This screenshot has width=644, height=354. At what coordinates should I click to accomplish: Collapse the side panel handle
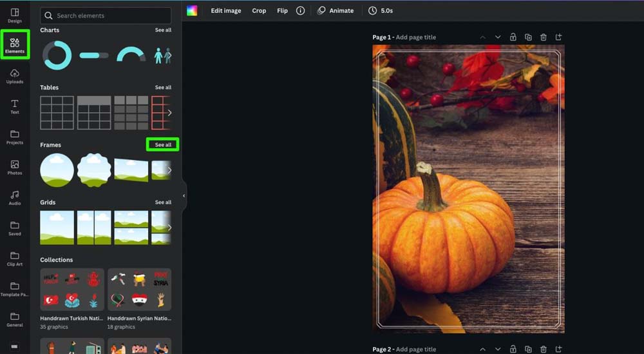click(184, 196)
